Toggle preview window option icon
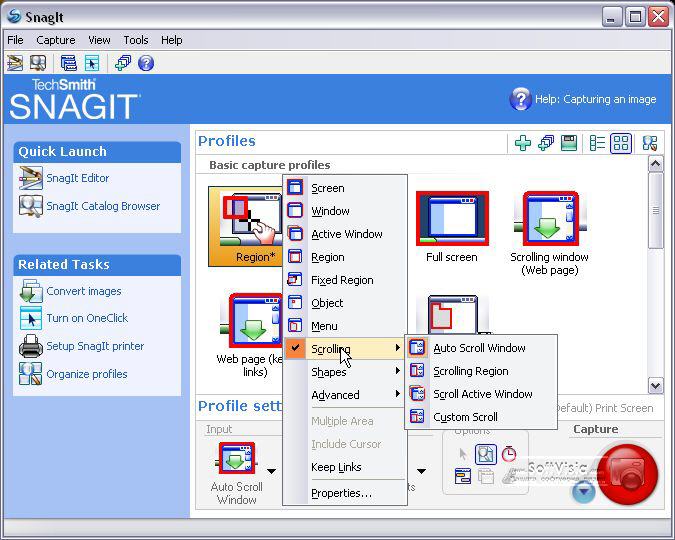 [x=486, y=455]
